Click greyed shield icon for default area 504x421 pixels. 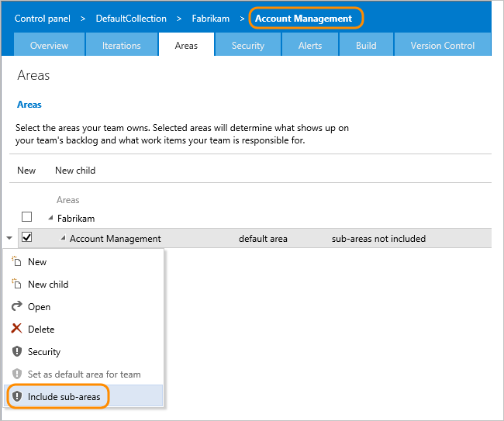(x=17, y=374)
